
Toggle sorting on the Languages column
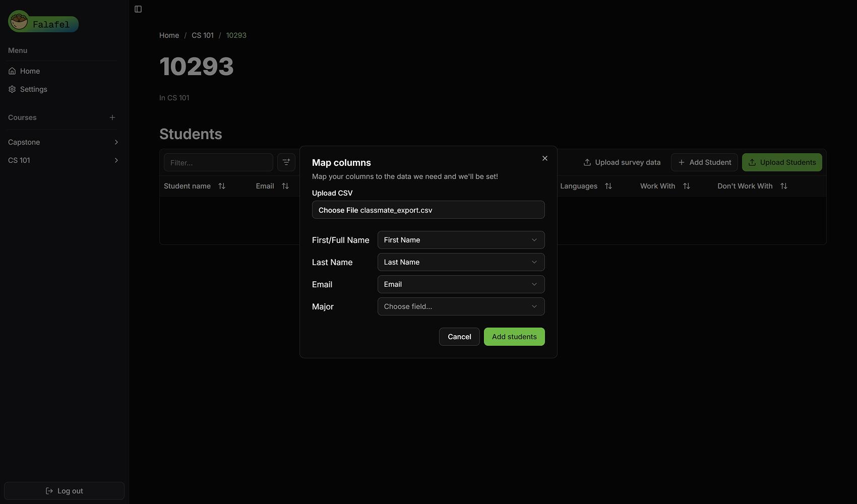tap(608, 185)
